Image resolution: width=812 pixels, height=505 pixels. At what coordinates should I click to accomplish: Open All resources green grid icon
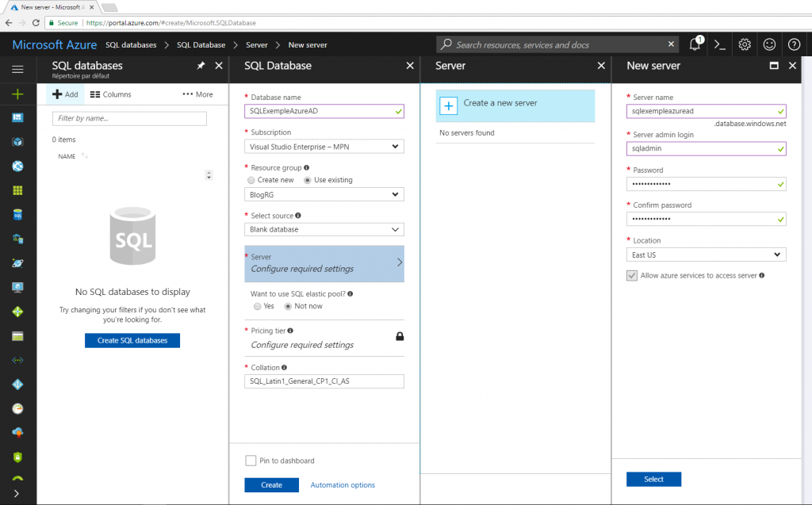17,190
